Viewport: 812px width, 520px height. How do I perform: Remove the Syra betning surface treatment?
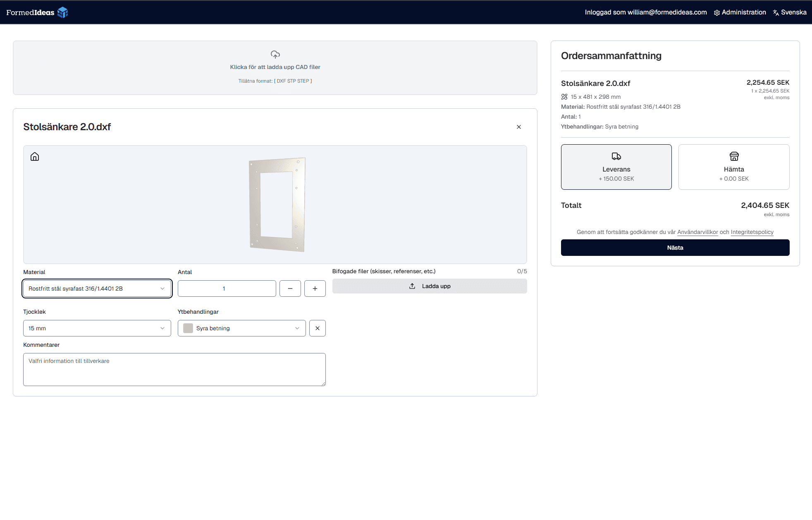317,328
